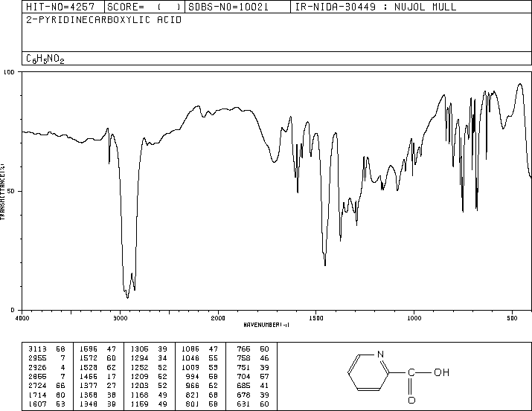Select the IR-NIDA-30449 : NUJOL MULL text
Viewport: 532px width, 411px height.
coord(376,7)
